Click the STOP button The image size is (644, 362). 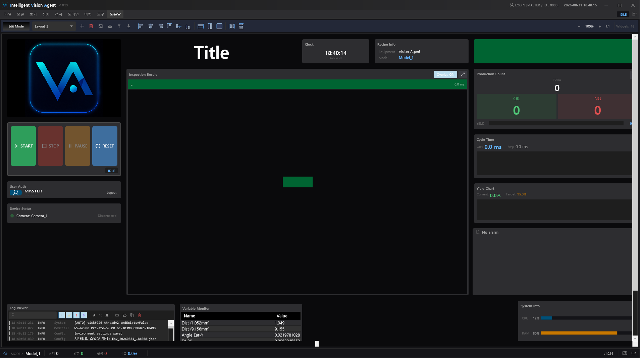pyautogui.click(x=50, y=146)
